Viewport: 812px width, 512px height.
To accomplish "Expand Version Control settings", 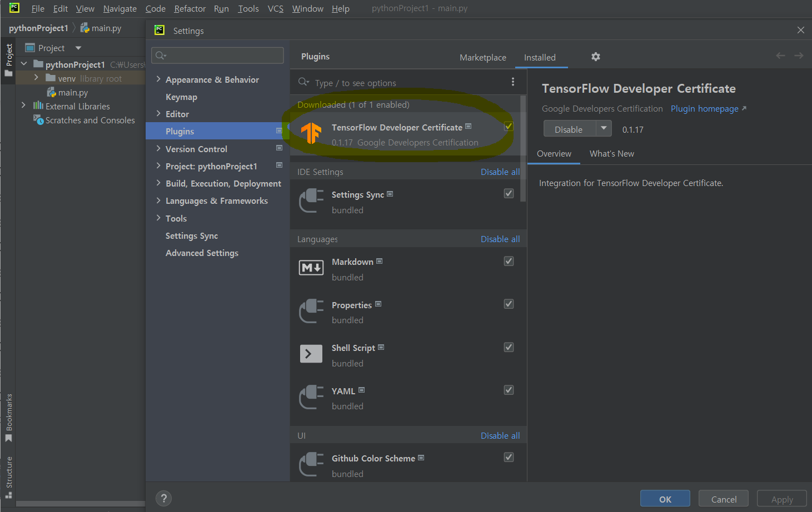I will tap(158, 148).
